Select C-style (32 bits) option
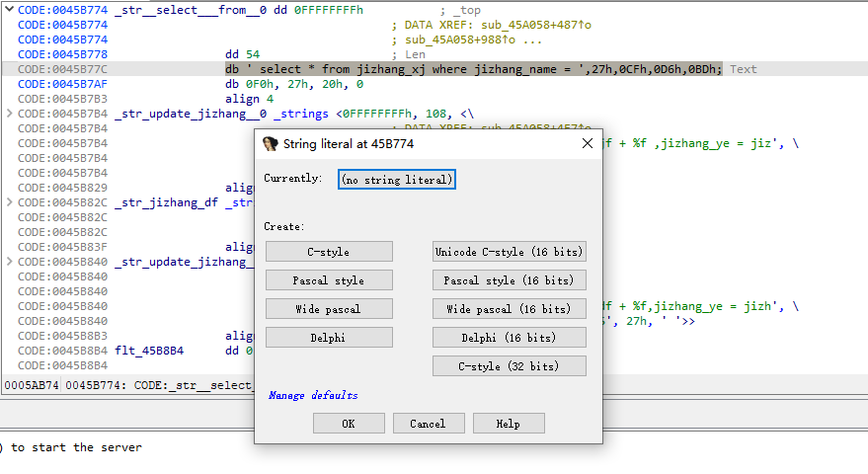Viewport: 868px width, 474px height. (509, 366)
